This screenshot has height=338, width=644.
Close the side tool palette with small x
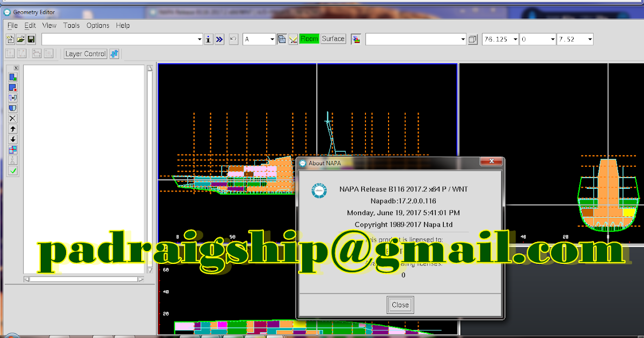point(16,68)
